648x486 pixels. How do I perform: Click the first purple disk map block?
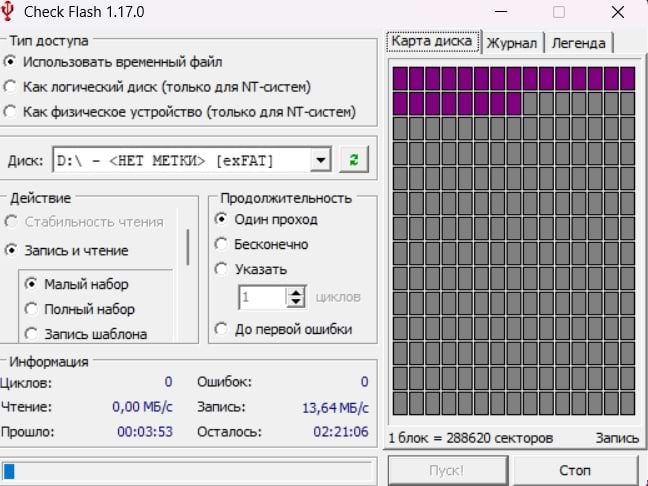coord(401,78)
